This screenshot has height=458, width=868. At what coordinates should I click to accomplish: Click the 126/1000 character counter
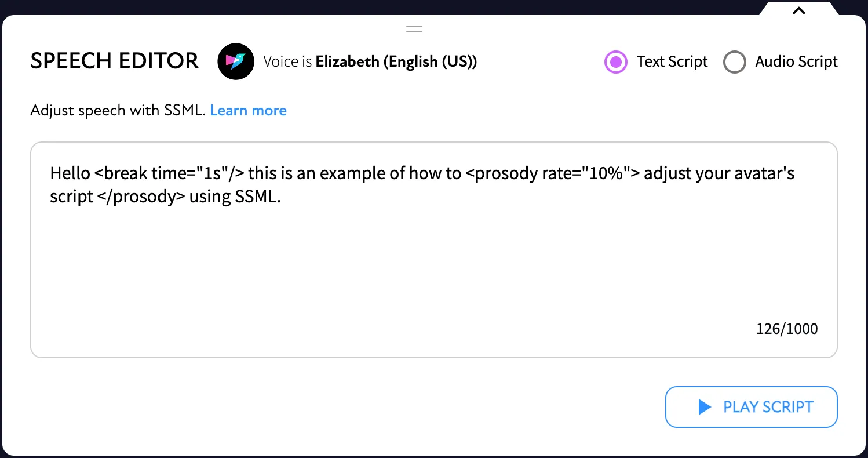(x=786, y=329)
